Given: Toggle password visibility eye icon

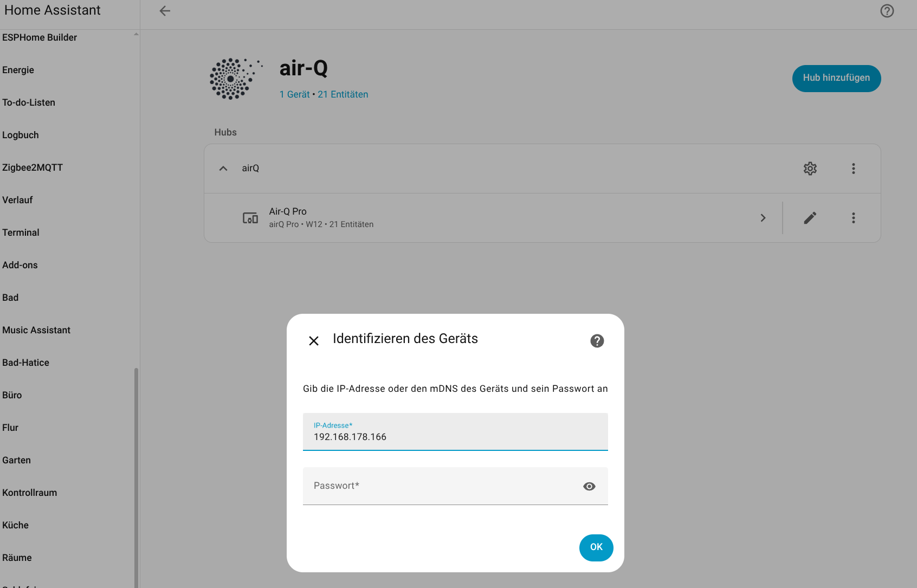Looking at the screenshot, I should [589, 487].
